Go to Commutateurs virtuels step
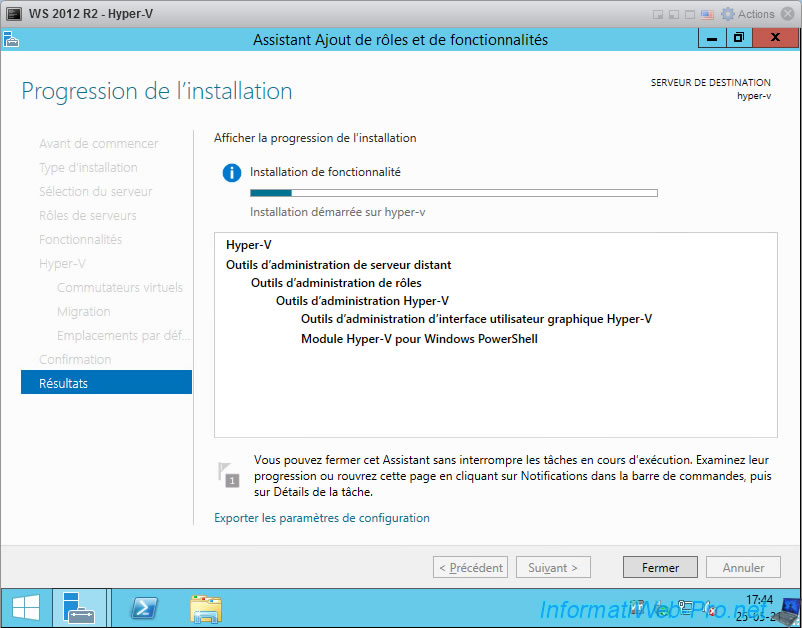Screen dimensions: 802x628 [x=120, y=287]
